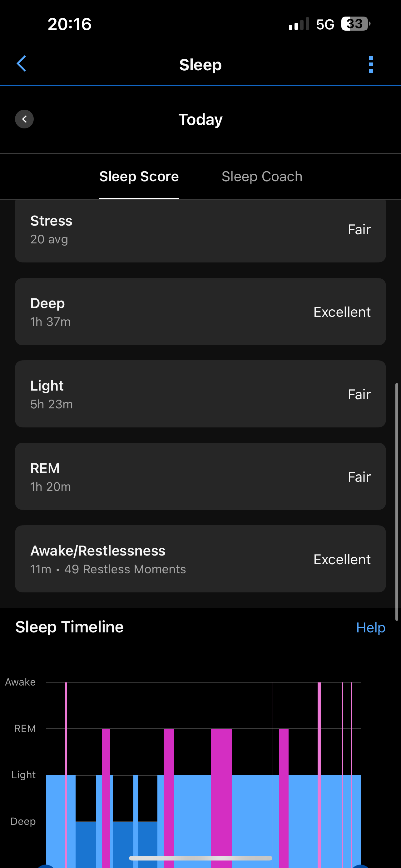Screen dimensions: 401x868
Task: Open Help for Sleep Timeline
Action: [x=370, y=627]
